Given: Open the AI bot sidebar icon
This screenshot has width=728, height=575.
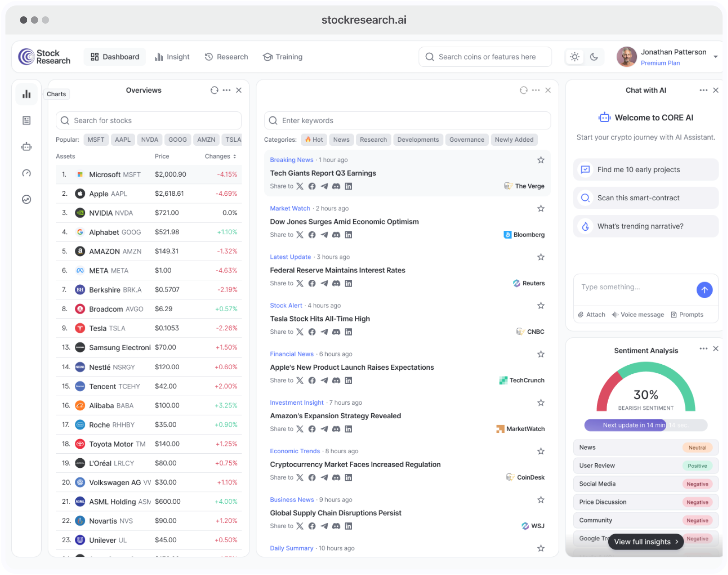Looking at the screenshot, I should point(26,147).
